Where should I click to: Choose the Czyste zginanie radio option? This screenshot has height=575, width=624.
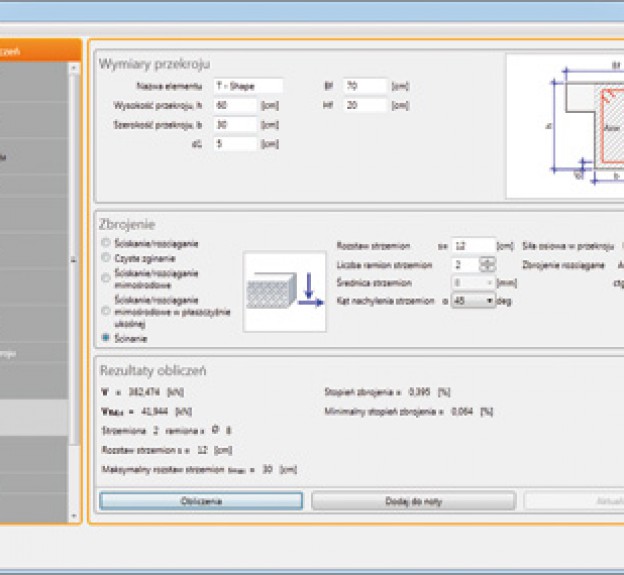[x=107, y=257]
